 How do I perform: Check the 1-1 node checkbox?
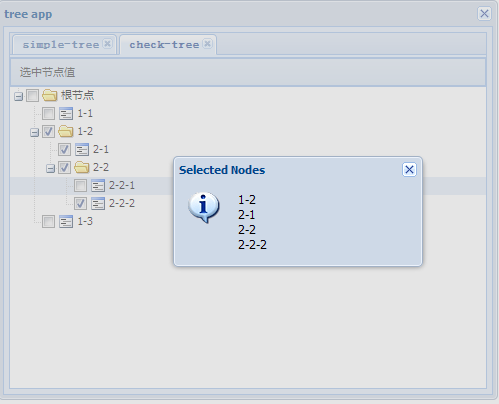[x=48, y=113]
